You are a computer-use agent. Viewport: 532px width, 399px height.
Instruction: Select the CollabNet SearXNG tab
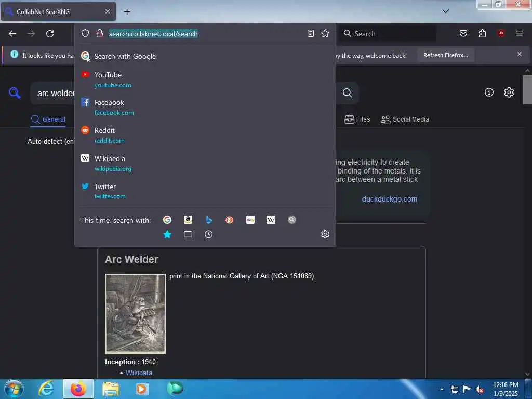[58, 11]
